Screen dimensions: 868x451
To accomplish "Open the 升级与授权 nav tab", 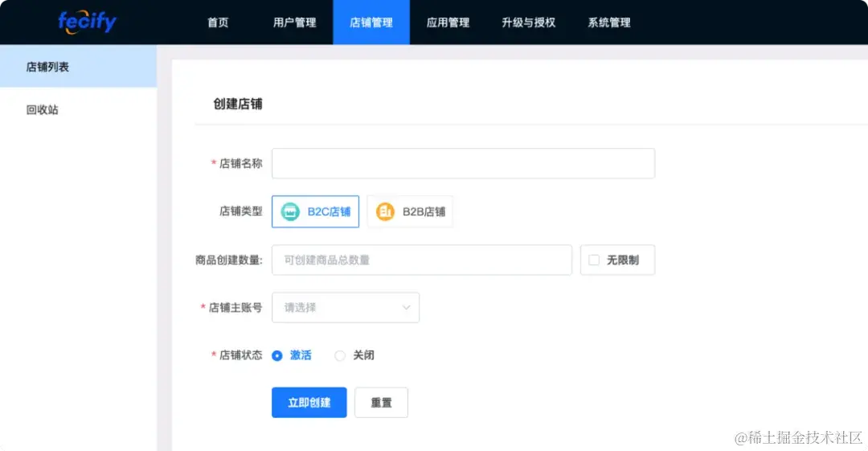I will pyautogui.click(x=529, y=23).
